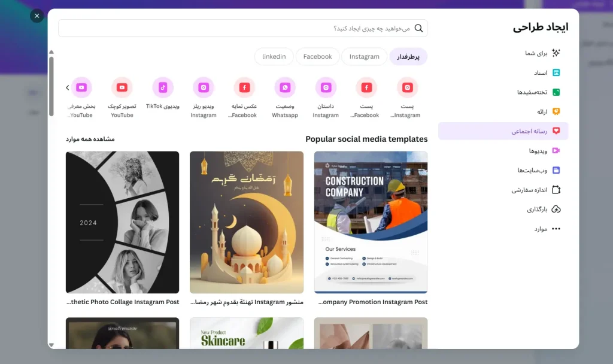The image size is (613, 364).
Task: Open the Instagram Reels video icon
Action: click(x=204, y=87)
